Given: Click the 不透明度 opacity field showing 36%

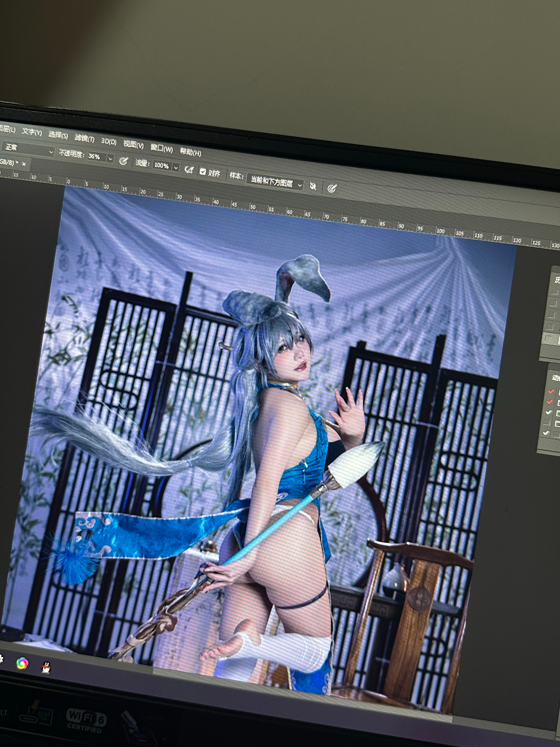Looking at the screenshot, I should (x=96, y=157).
